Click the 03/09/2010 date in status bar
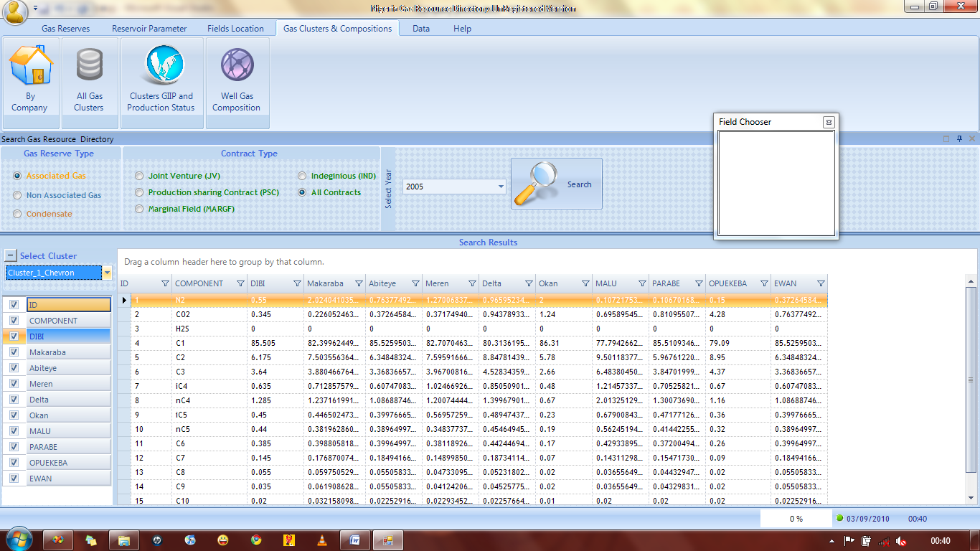980x551 pixels. coord(867,518)
